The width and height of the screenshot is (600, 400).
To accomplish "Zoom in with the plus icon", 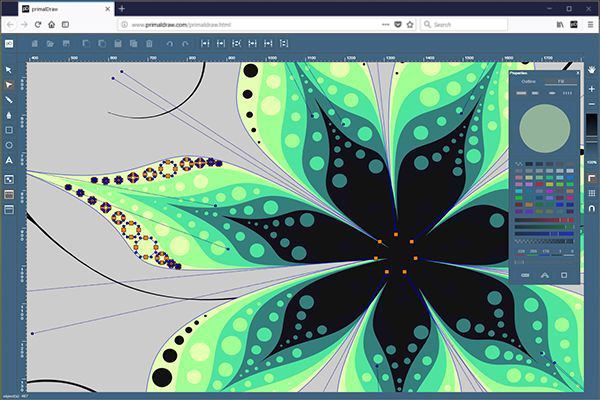I will click(592, 89).
